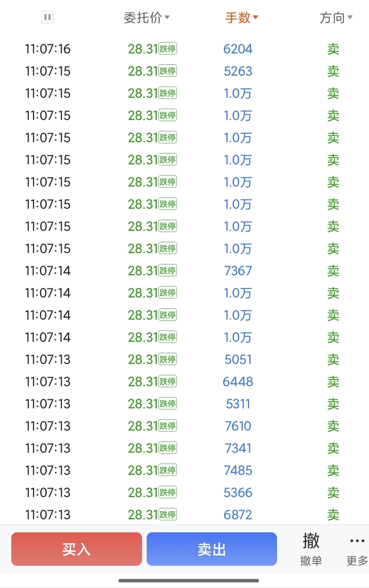Screen dimensions: 369x588
Task: Tap the 11:07:16 timestamp
Action: tap(48, 49)
